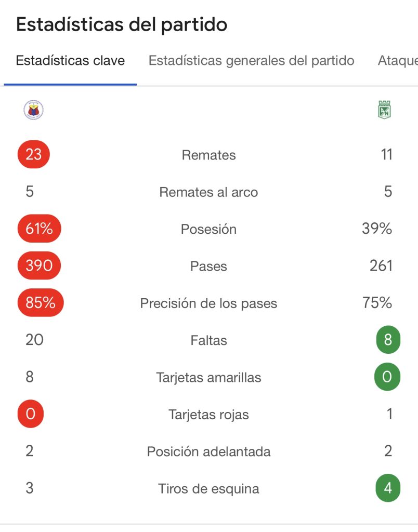The width and height of the screenshot is (418, 532).
Task: Click the Posesión stat label
Action: tap(208, 229)
